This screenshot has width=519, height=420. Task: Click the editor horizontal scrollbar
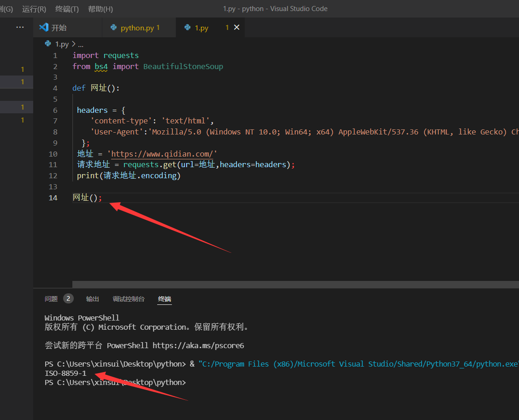tap(295, 285)
